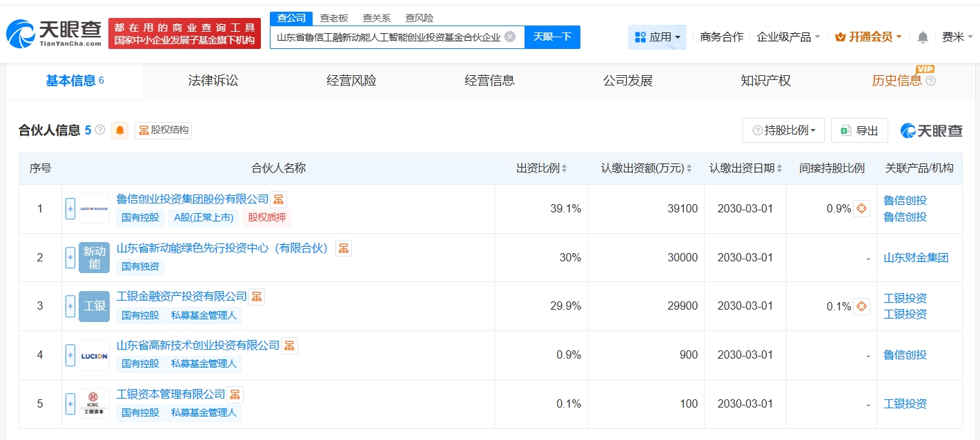Expand row 1 partner 鲁信创业投资集团 details
Screen dimensions: 980x440
click(70, 209)
